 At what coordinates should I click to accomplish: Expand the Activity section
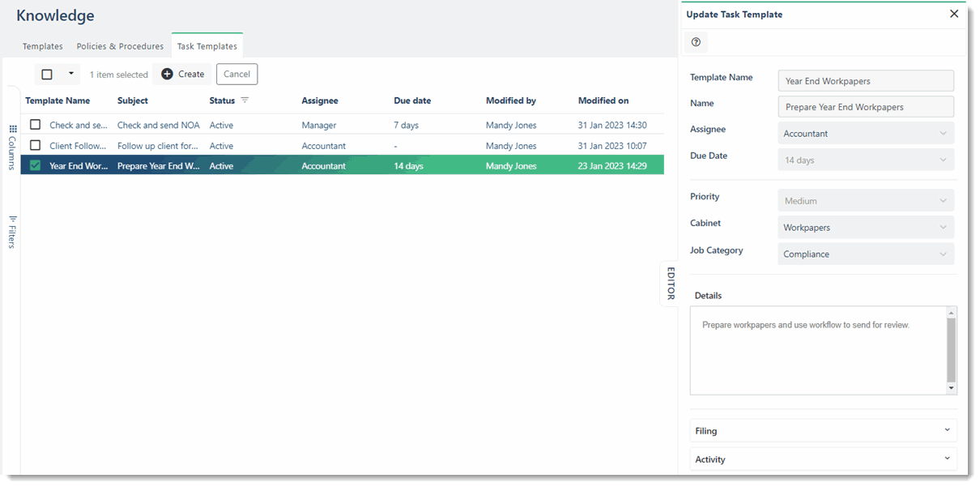point(823,459)
